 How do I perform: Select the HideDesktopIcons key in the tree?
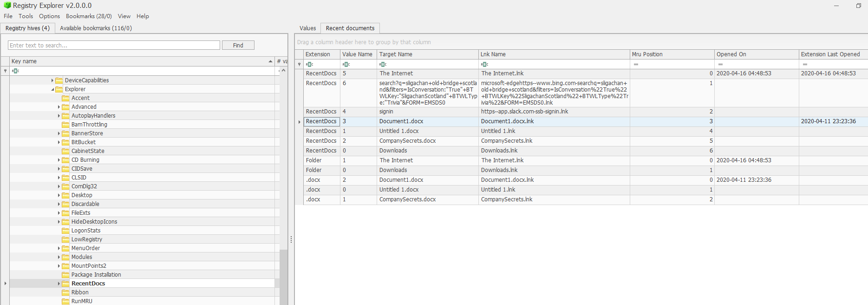click(x=94, y=222)
